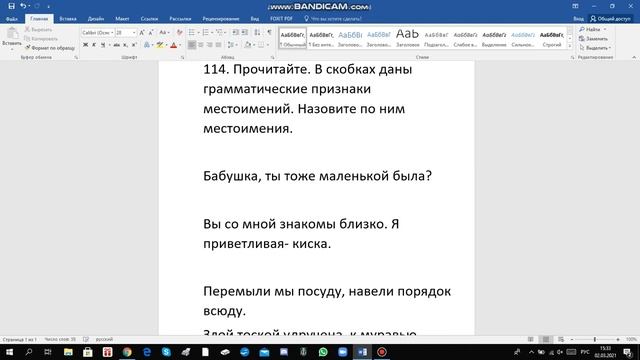Expand the styles gallery with the More arrow
The image size is (640, 360).
pyautogui.click(x=570, y=47)
